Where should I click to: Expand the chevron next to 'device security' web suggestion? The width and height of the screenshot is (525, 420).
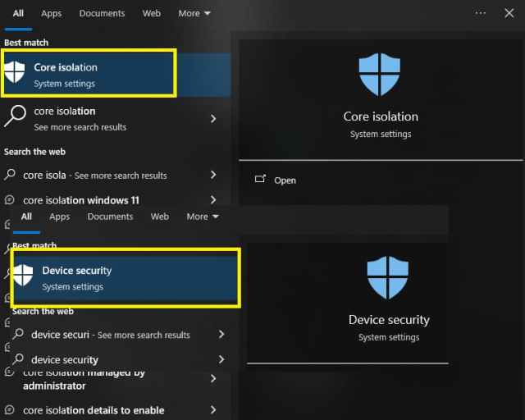(x=221, y=359)
